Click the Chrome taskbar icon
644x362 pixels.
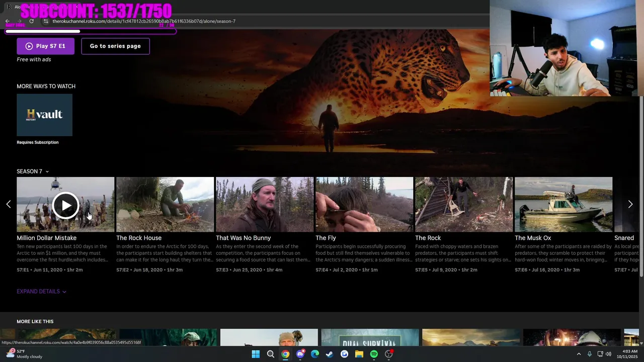click(x=285, y=354)
